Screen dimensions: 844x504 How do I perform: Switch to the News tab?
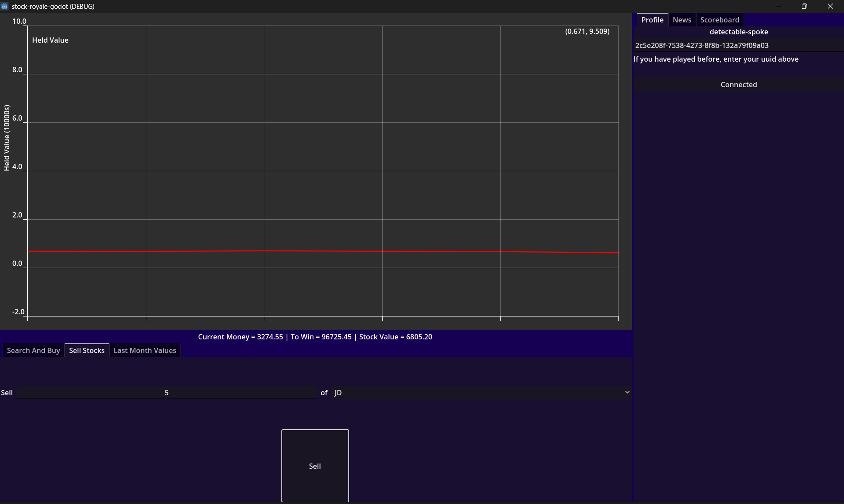682,19
